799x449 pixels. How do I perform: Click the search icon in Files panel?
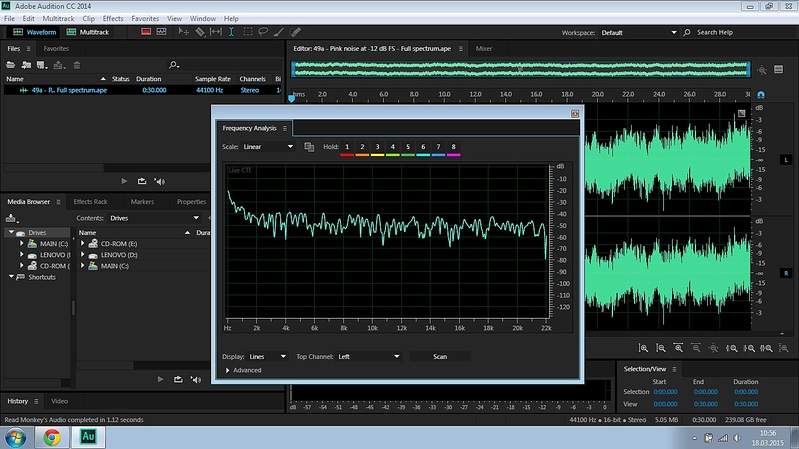click(x=174, y=65)
